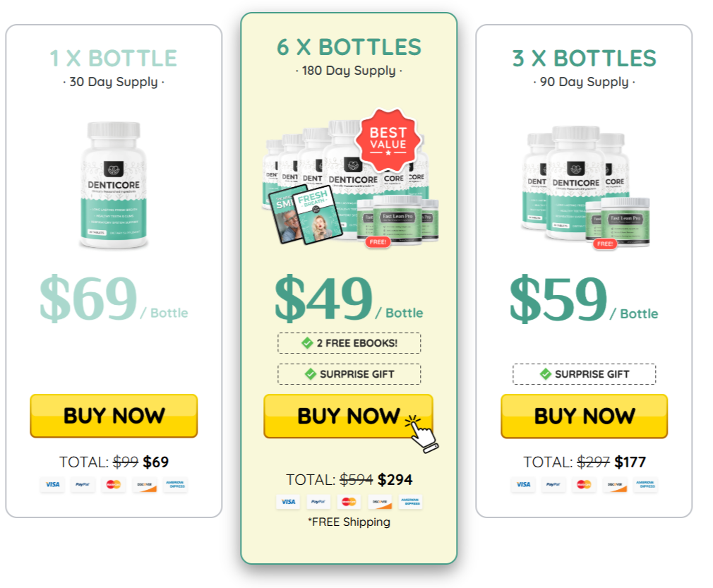Click the PayPal icon under 1 bottle offer
This screenshot has width=713, height=588.
click(x=83, y=484)
